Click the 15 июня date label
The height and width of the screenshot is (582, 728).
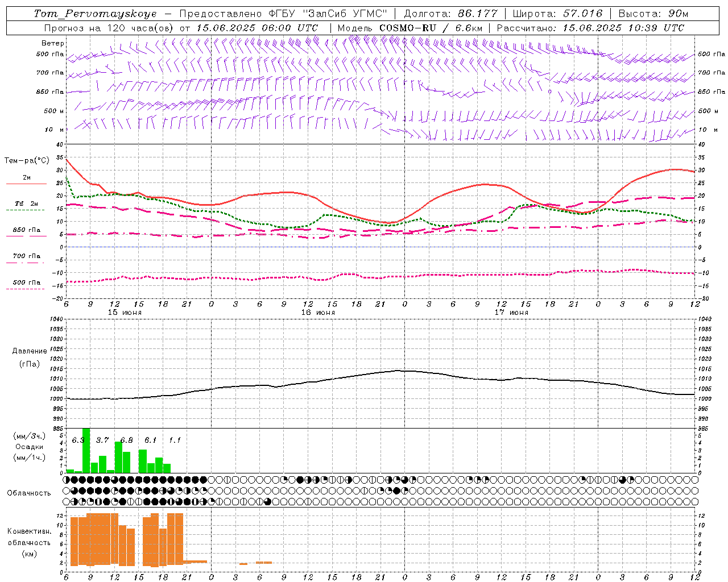point(125,313)
